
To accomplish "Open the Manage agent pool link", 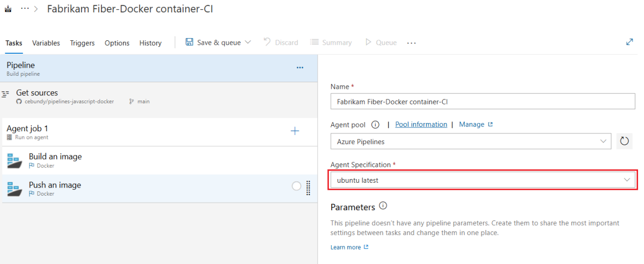I will coord(476,124).
